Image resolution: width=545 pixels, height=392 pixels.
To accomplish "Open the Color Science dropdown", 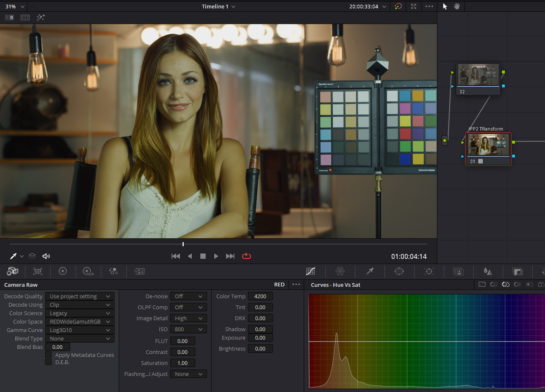I will (x=79, y=313).
